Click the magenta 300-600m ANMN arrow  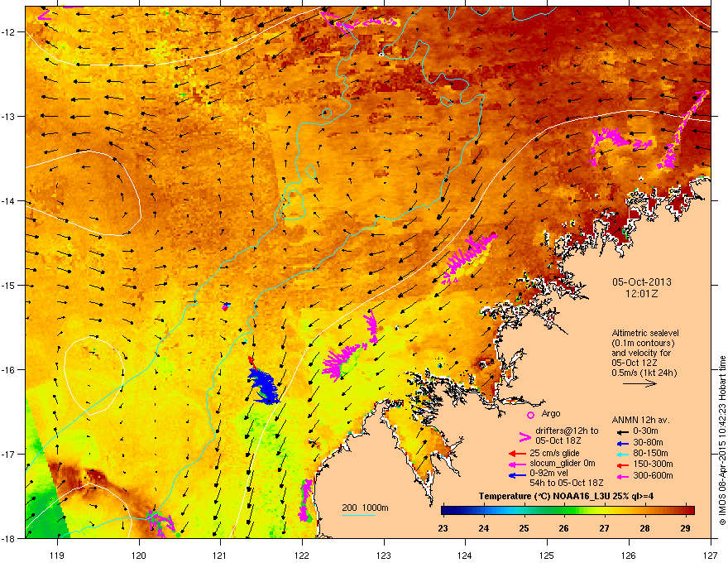[621, 477]
